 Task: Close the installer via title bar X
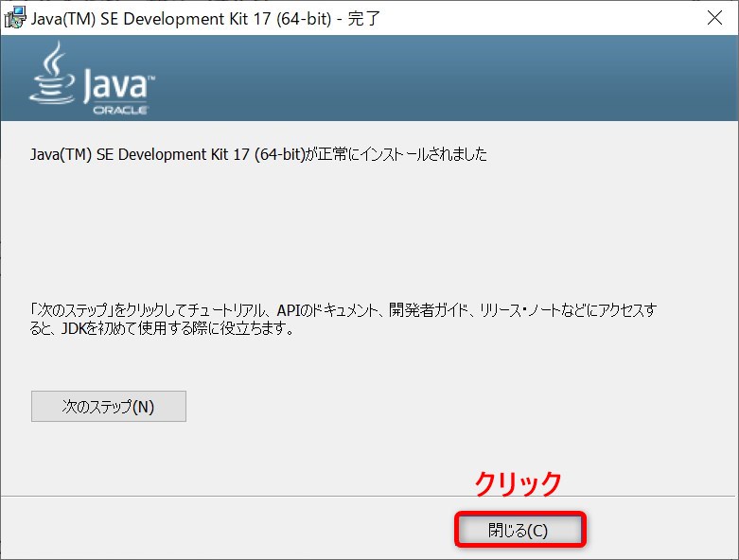tap(714, 18)
